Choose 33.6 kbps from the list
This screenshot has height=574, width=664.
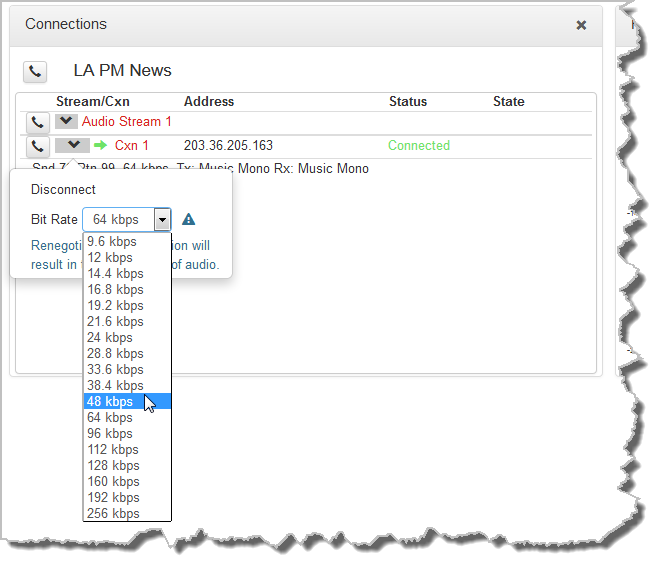tap(127, 369)
